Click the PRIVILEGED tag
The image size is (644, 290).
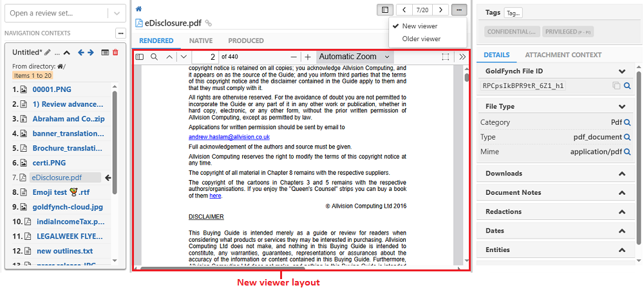pyautogui.click(x=568, y=32)
